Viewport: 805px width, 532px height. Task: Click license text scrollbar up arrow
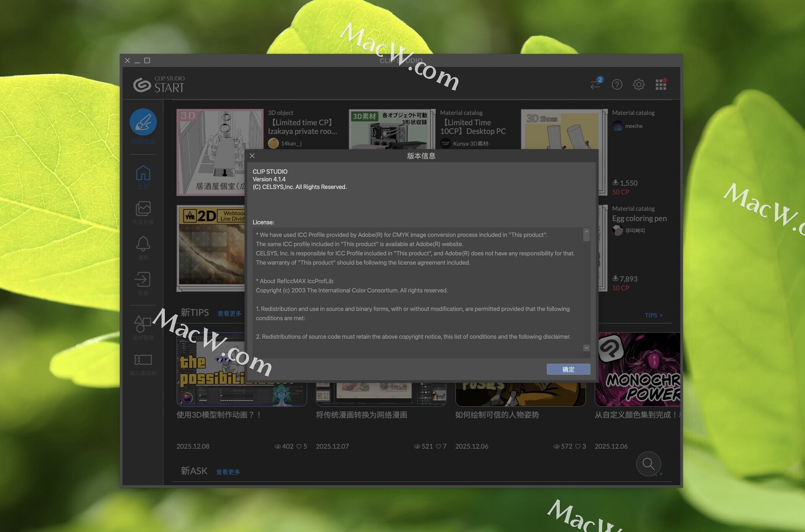coord(587,232)
